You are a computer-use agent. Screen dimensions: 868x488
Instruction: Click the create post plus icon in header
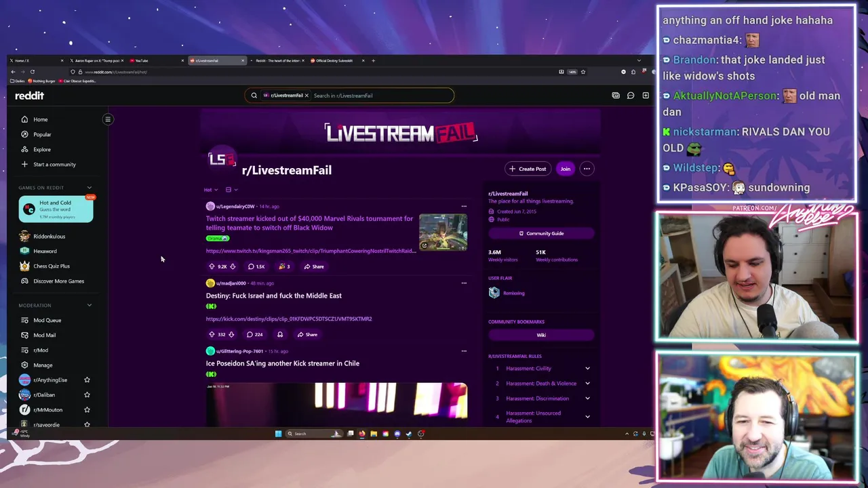(x=646, y=96)
